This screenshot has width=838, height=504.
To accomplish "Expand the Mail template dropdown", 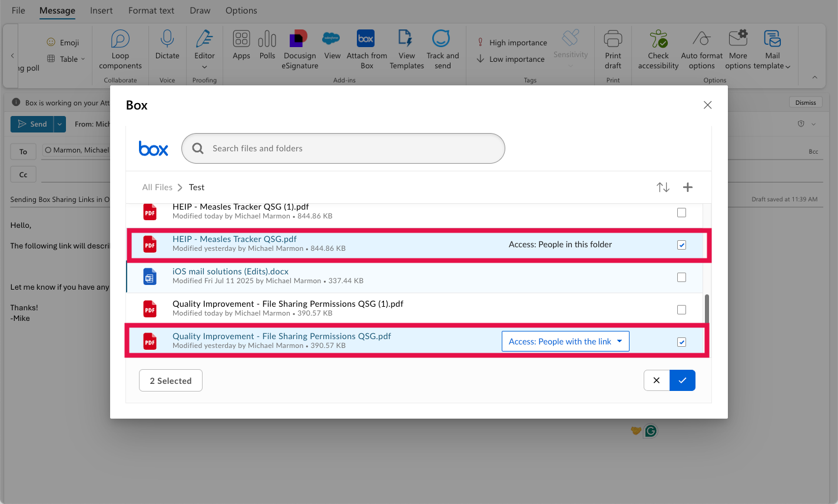I will 788,67.
